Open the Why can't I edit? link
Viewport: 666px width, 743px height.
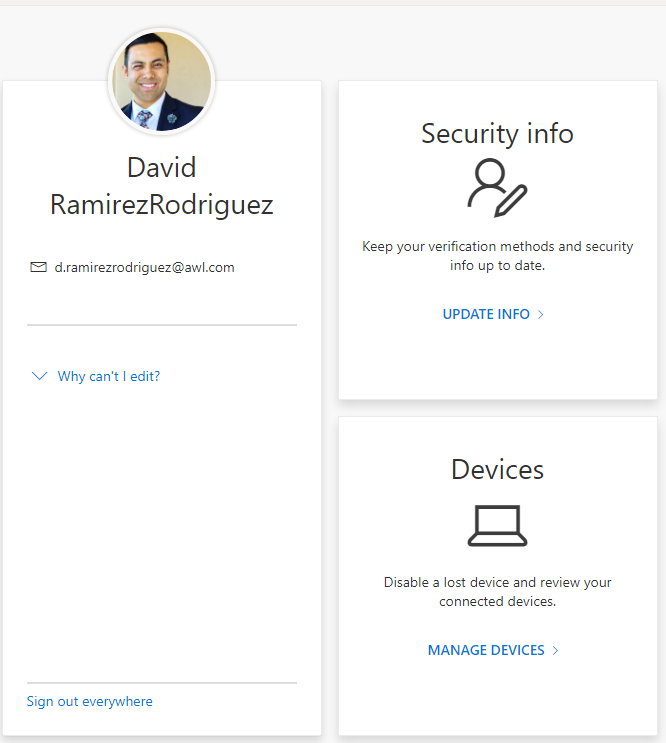tap(108, 376)
